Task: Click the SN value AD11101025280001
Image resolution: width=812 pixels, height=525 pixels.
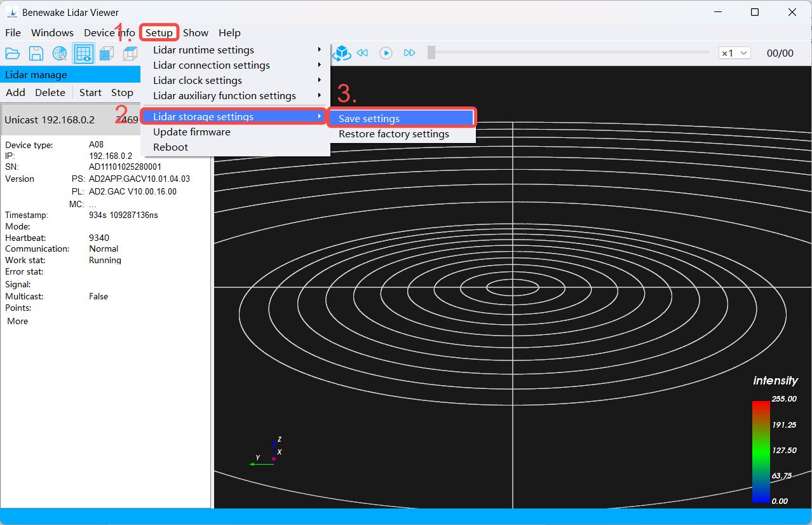Action: coord(125,167)
